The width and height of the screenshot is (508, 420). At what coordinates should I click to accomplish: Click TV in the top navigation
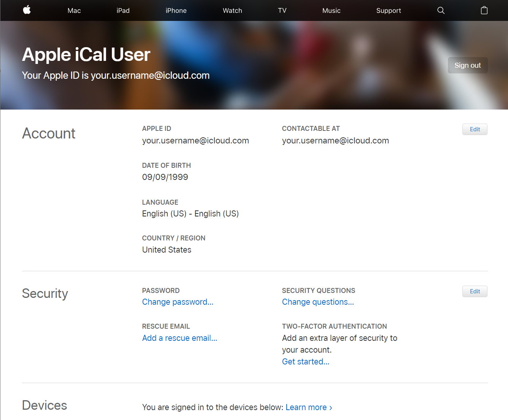(282, 11)
